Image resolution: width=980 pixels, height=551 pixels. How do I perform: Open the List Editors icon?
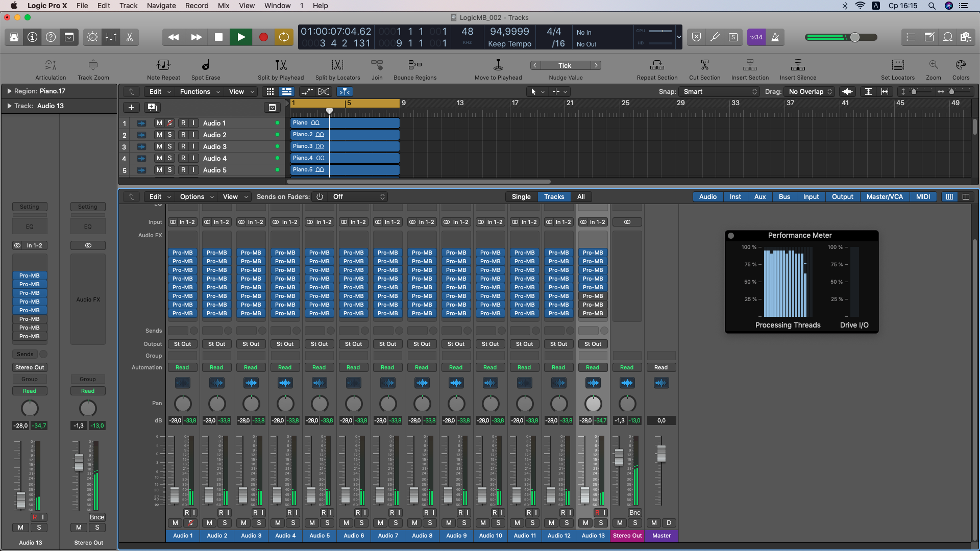911,37
